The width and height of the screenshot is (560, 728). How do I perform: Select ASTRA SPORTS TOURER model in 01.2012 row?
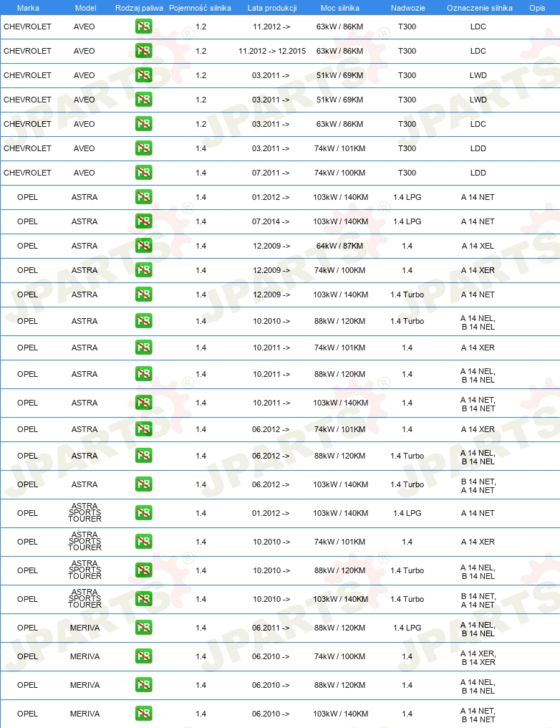point(85,512)
